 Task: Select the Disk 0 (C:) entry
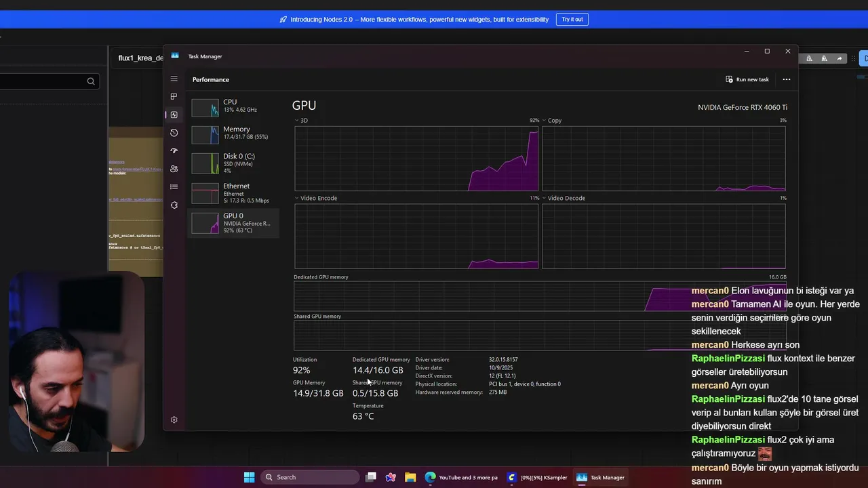tap(233, 163)
